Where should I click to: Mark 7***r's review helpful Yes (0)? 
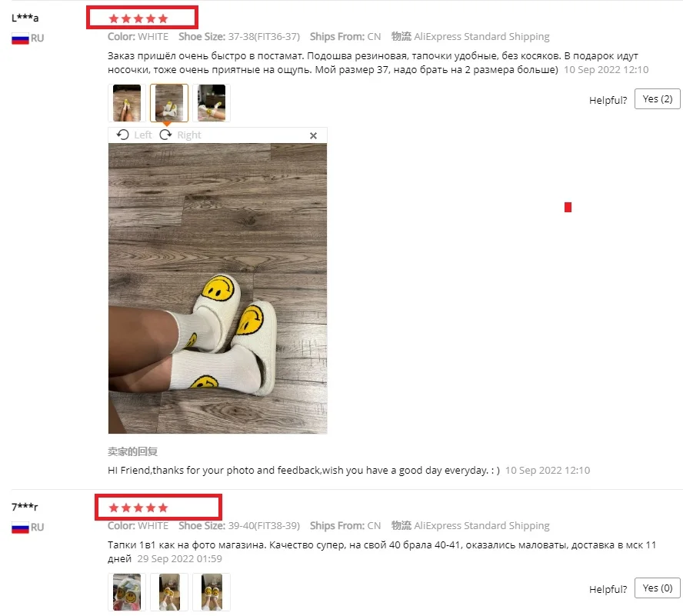658,588
